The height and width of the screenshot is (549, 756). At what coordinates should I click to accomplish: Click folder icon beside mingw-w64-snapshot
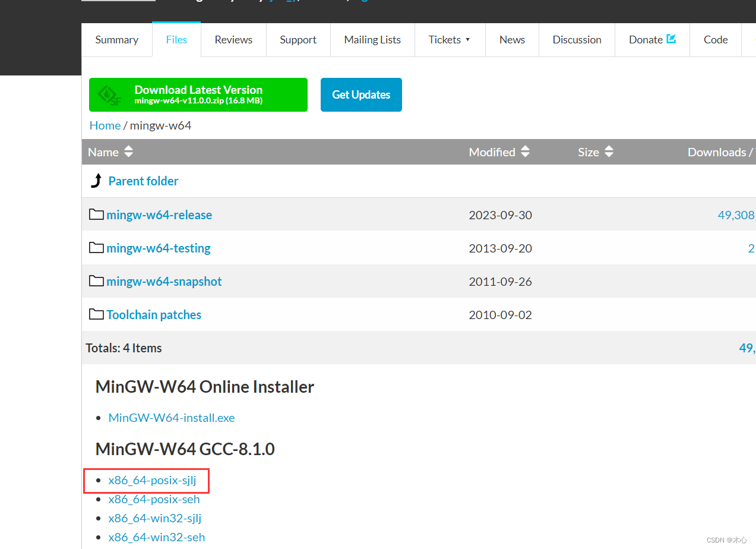pos(96,280)
